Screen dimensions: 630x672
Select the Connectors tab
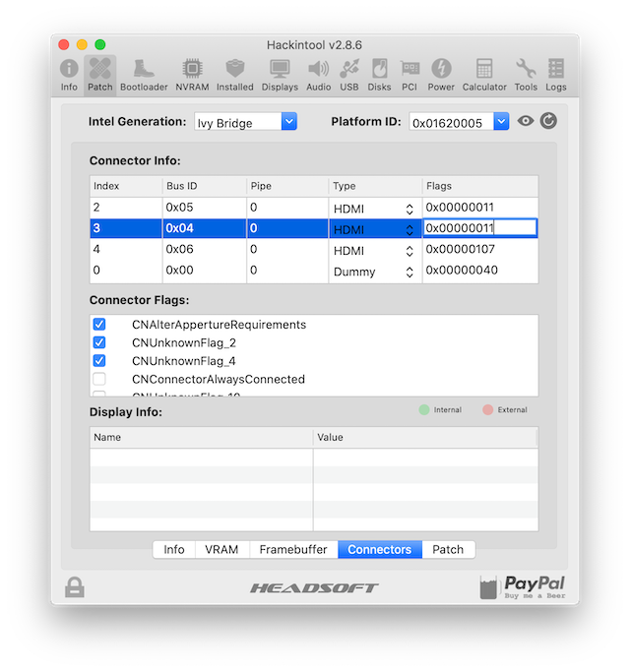380,549
